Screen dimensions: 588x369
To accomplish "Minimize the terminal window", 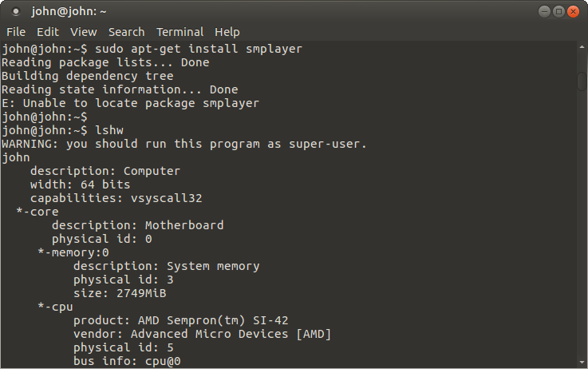I will [x=544, y=12].
